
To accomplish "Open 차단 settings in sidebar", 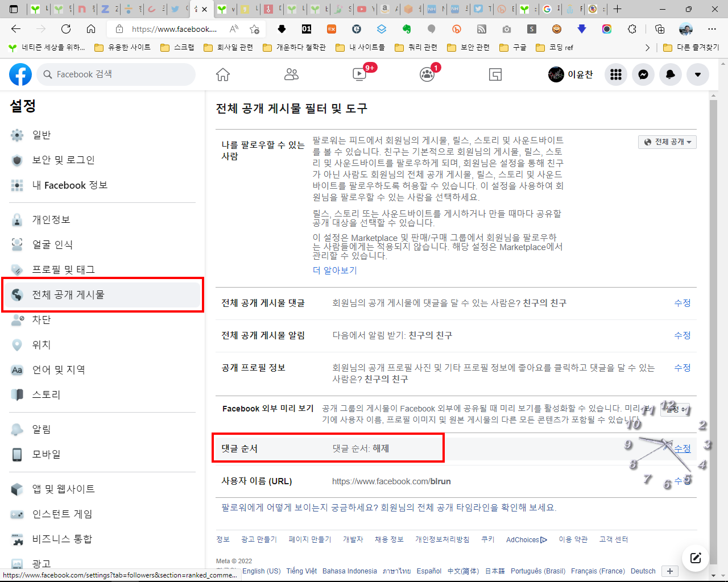I will [102, 319].
